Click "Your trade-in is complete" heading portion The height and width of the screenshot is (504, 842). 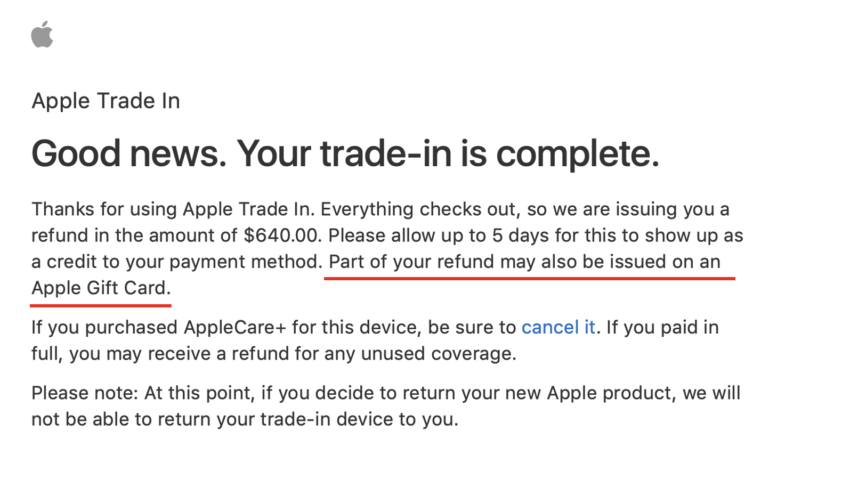(x=448, y=153)
